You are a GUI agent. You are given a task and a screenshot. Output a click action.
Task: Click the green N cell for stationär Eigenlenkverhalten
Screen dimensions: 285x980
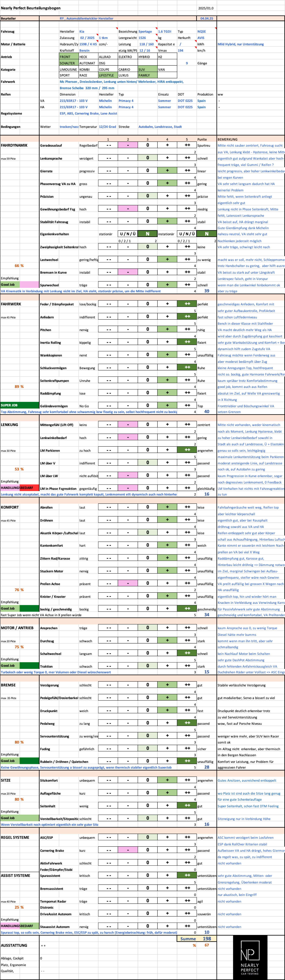click(147, 234)
